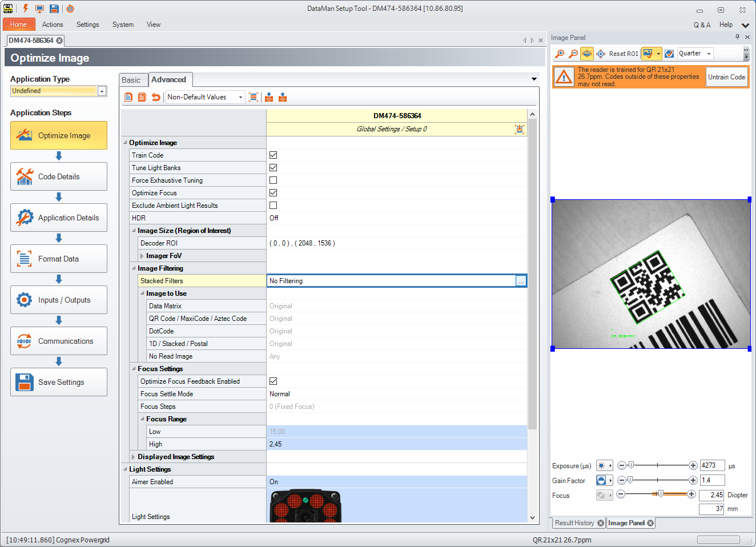Go to the Communications step

(x=59, y=341)
